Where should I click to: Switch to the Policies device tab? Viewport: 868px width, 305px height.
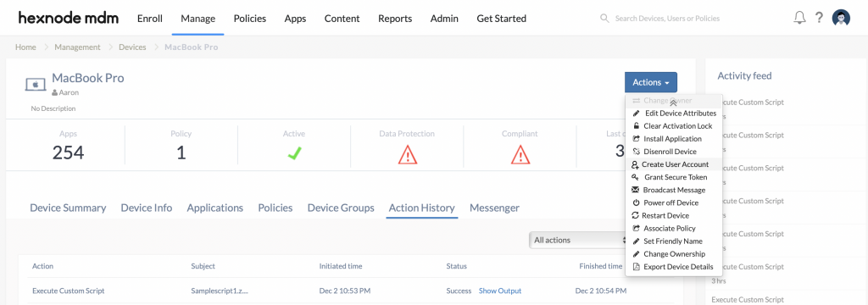tap(275, 208)
